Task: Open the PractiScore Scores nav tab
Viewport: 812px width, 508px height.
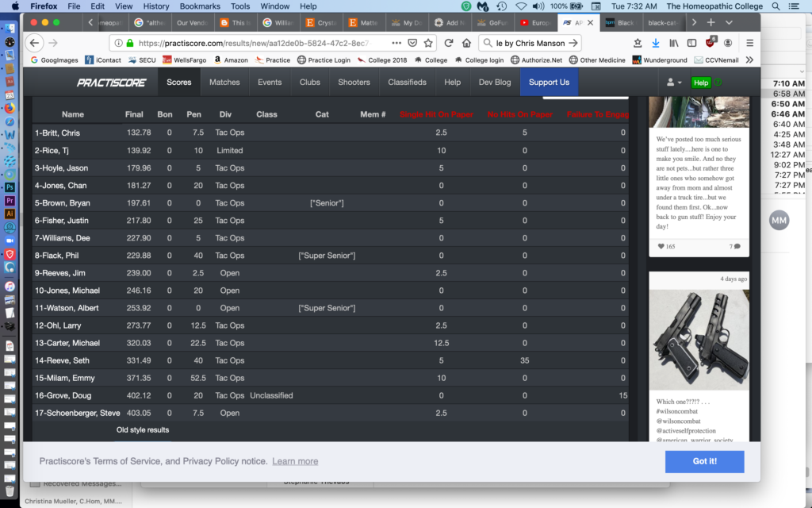Action: (178, 83)
